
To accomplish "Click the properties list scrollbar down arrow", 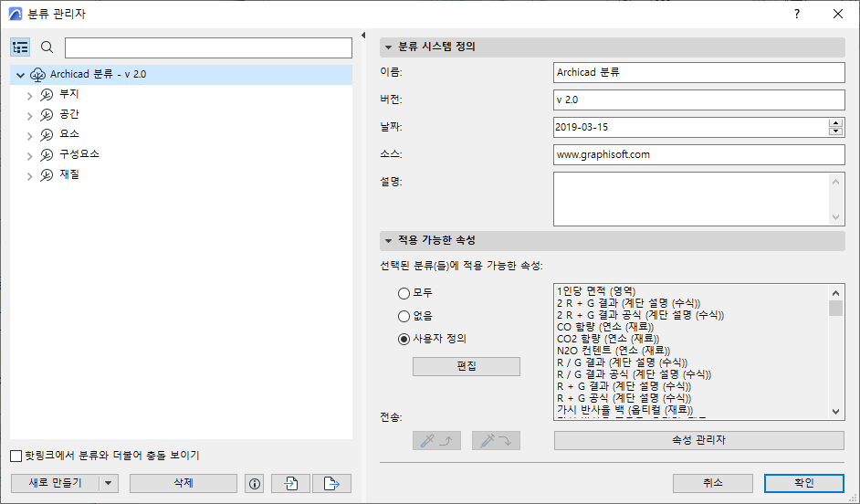I will pyautogui.click(x=836, y=412).
